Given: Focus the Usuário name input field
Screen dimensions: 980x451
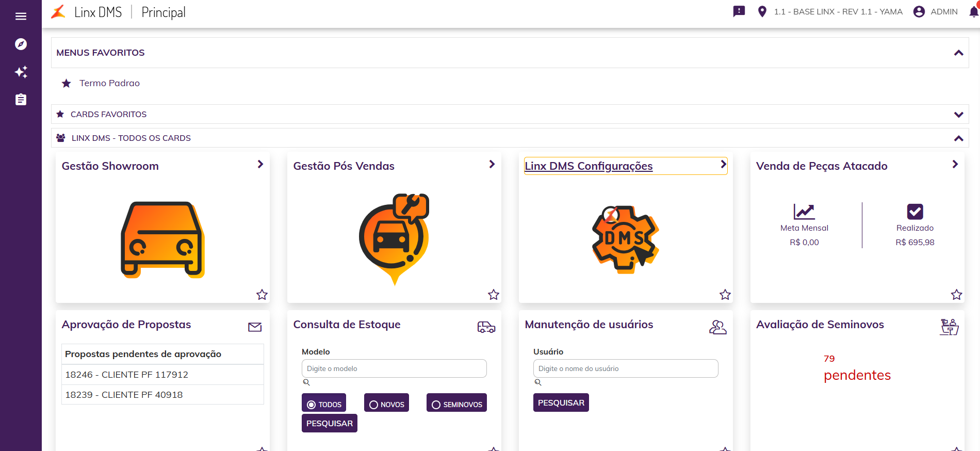Looking at the screenshot, I should 626,368.
